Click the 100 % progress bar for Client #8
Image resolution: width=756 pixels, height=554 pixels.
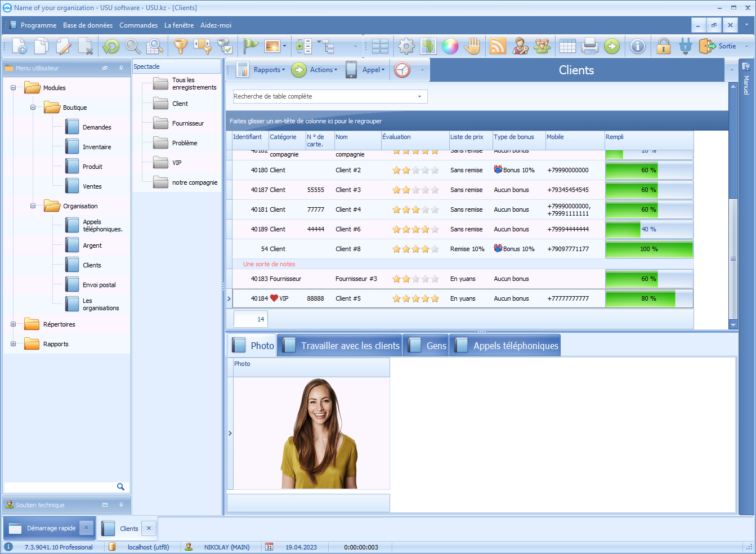(x=649, y=249)
